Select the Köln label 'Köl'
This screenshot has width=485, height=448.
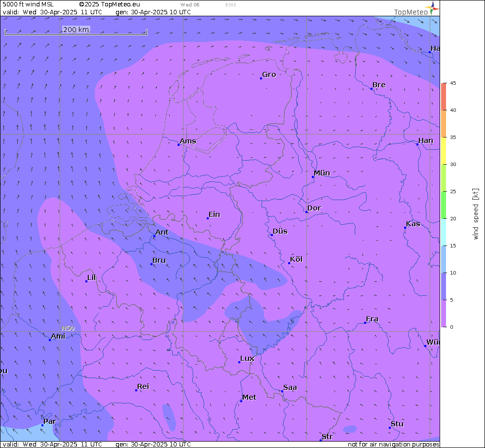(x=297, y=259)
